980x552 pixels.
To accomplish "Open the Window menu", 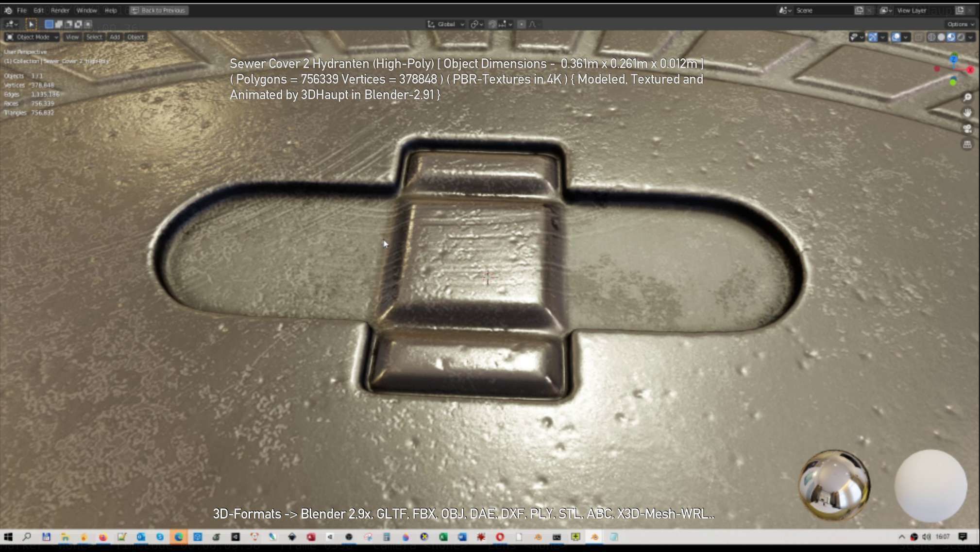I will 86,10.
